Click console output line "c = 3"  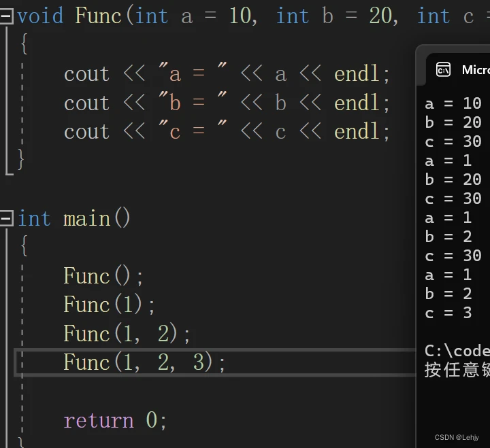click(x=448, y=313)
